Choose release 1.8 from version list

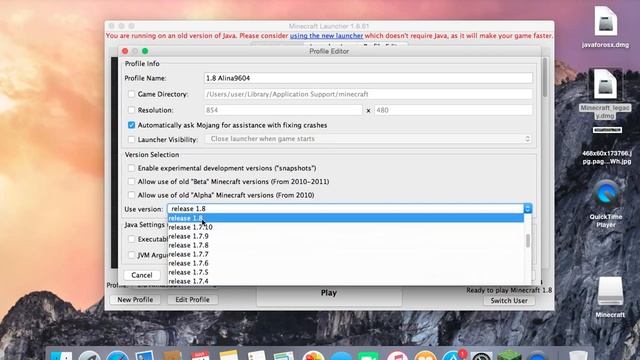pyautogui.click(x=346, y=218)
